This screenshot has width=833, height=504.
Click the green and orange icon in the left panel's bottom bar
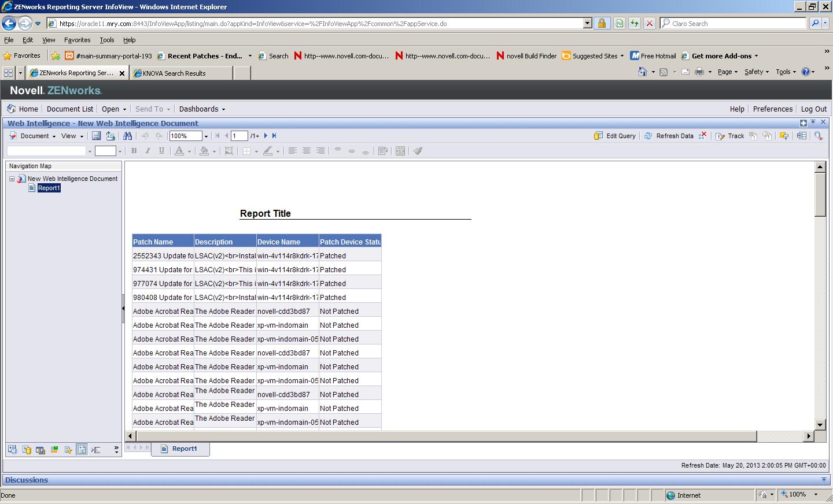[x=54, y=450]
